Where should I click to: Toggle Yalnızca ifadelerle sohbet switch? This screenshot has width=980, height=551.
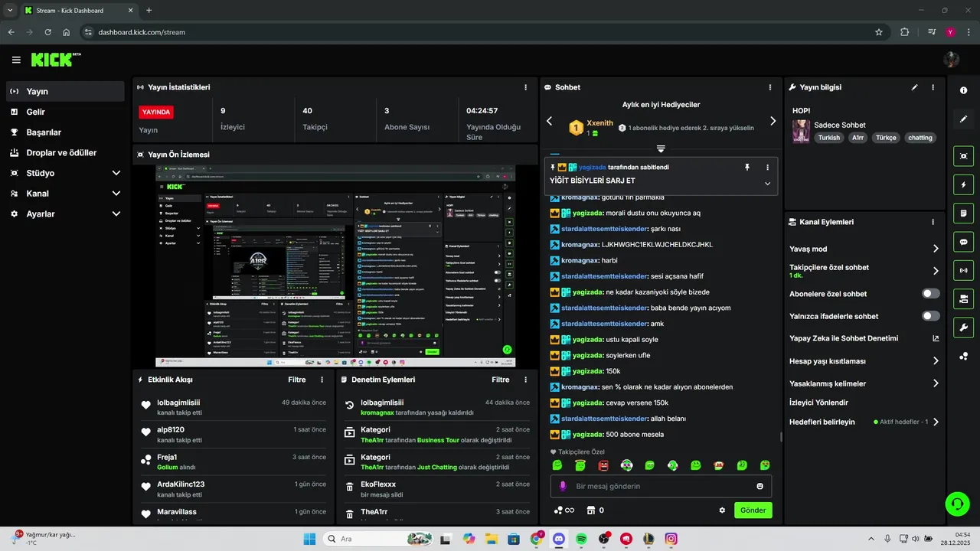point(931,316)
